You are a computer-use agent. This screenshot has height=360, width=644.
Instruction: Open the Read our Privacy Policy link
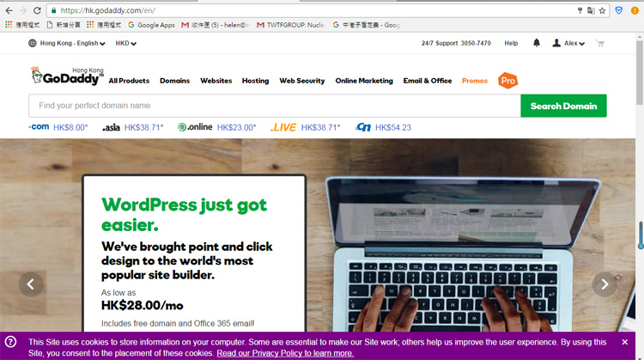pyautogui.click(x=285, y=353)
